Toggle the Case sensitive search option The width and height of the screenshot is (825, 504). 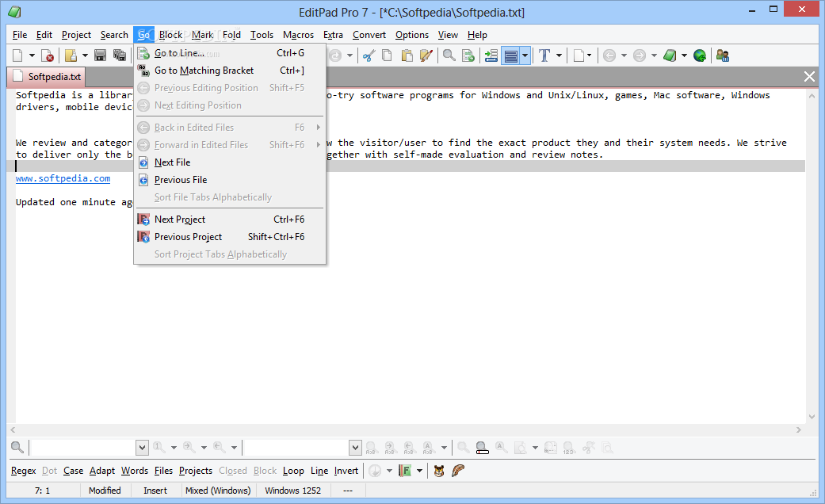tap(73, 471)
